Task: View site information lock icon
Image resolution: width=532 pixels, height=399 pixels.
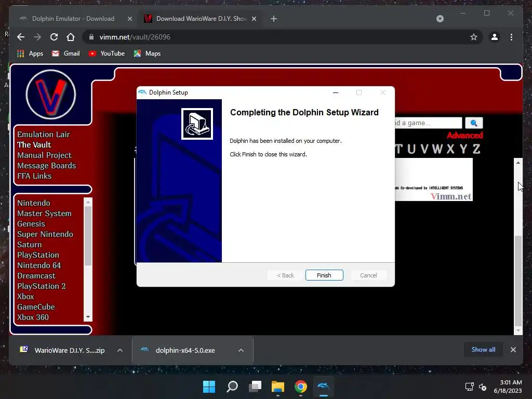Action: point(91,37)
